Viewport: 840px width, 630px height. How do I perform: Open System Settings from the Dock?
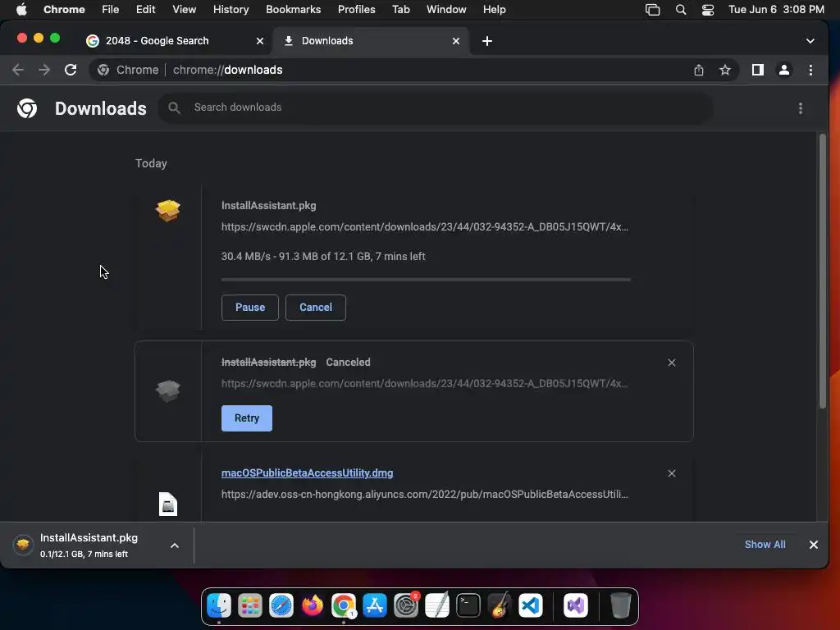click(x=406, y=606)
